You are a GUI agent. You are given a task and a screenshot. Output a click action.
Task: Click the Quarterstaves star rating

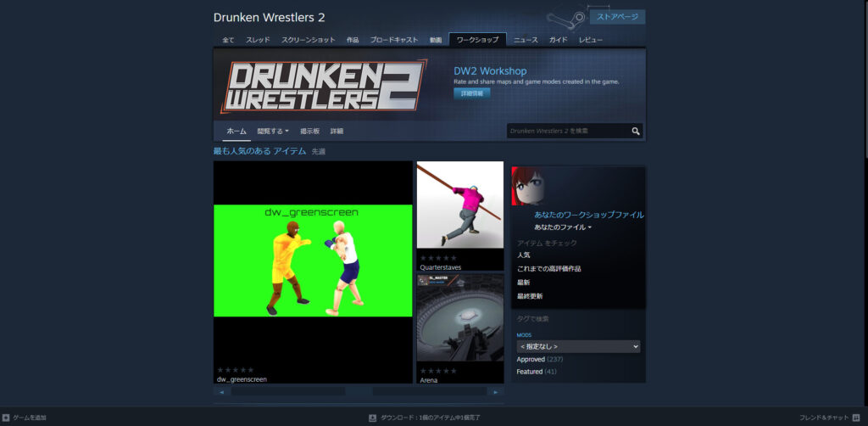[x=438, y=258]
